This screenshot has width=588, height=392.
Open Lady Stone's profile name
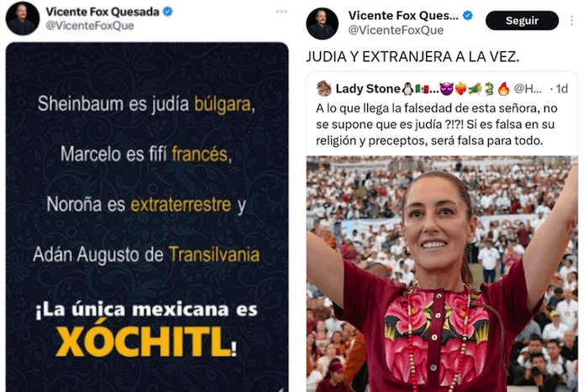click(x=368, y=89)
